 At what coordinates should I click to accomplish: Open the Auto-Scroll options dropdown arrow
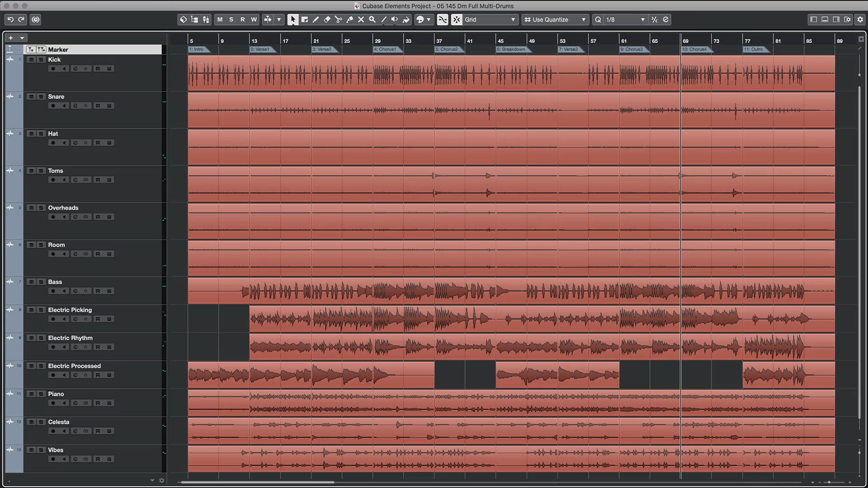pyautogui.click(x=279, y=19)
